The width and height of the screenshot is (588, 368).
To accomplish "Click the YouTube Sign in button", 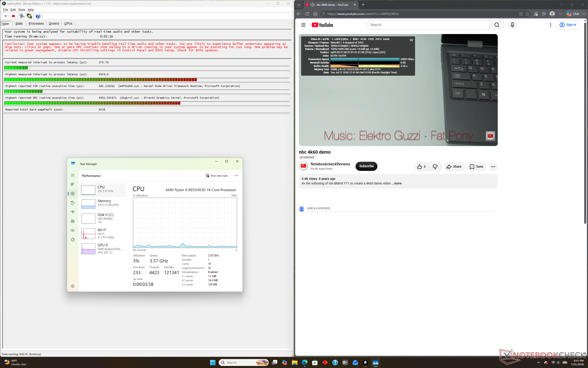I will (568, 25).
